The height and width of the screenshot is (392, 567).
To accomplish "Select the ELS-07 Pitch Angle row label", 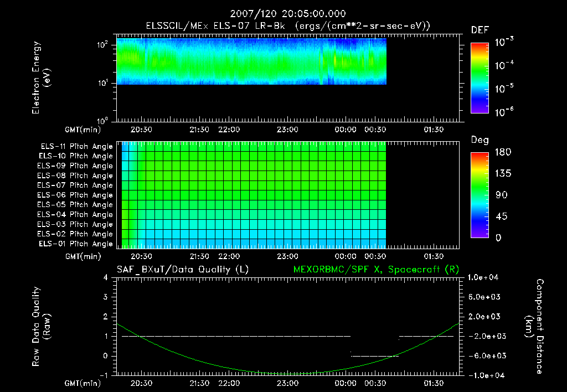I will click(x=75, y=185).
